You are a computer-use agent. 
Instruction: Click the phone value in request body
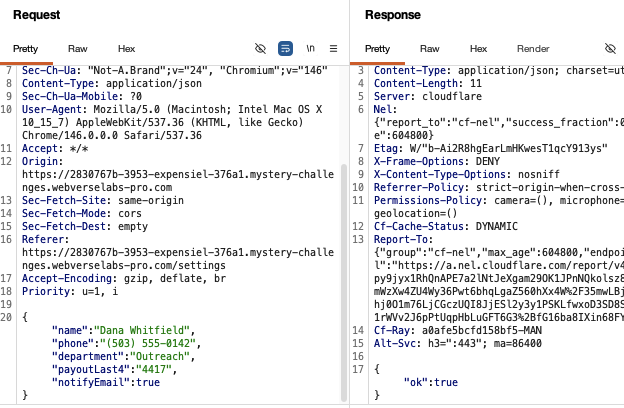145,344
